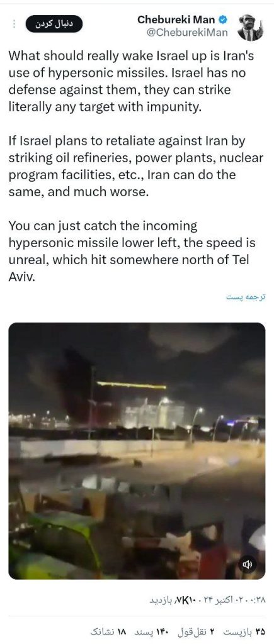The width and height of the screenshot is (274, 644).
Task: Click the paragraph mentioning north of Tel Aviv
Action: point(132,251)
